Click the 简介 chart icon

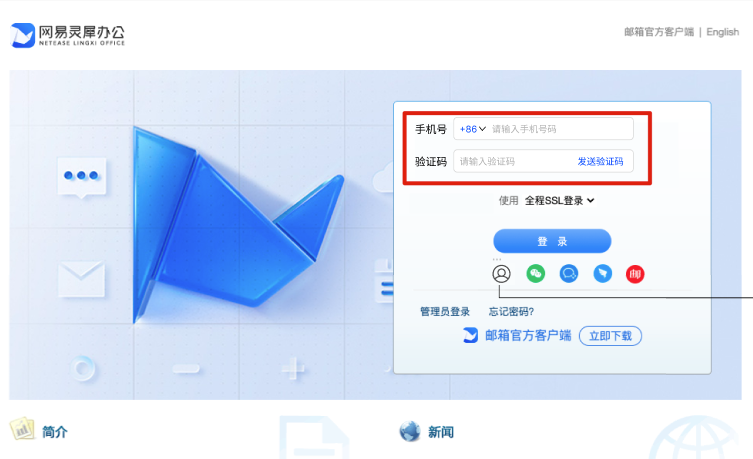[x=22, y=429]
